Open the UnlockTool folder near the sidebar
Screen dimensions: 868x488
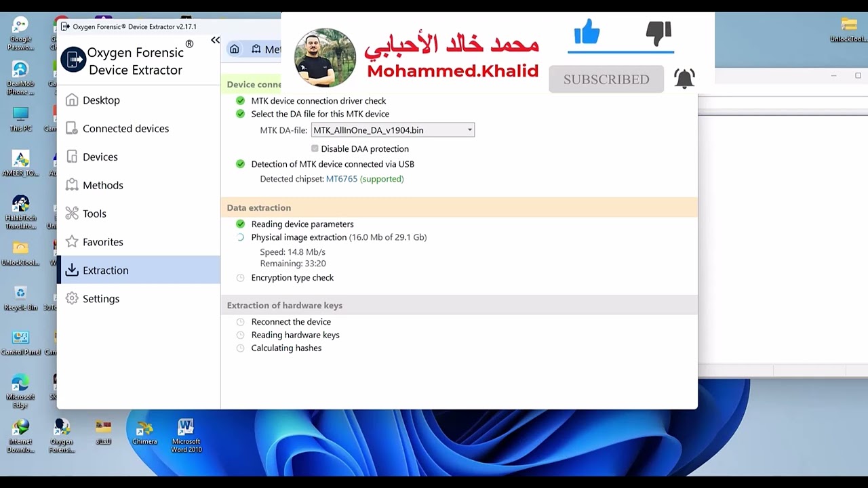click(x=20, y=253)
